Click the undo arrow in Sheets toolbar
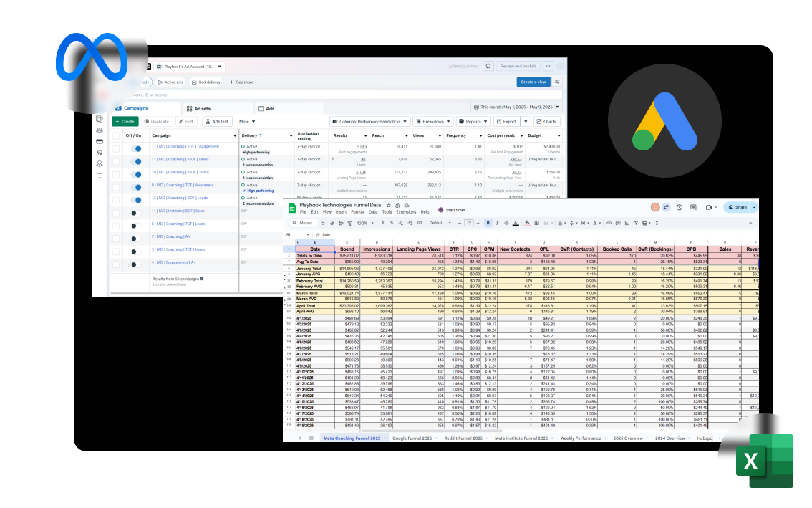812x508 pixels. [x=322, y=223]
